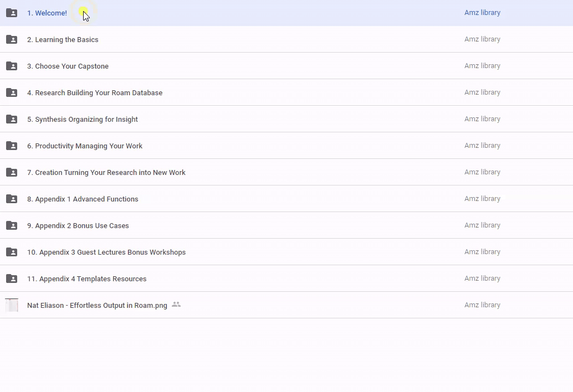Screen dimensions: 573x392
Task: Click folder icon for Learning the Basics
Action: (x=12, y=39)
